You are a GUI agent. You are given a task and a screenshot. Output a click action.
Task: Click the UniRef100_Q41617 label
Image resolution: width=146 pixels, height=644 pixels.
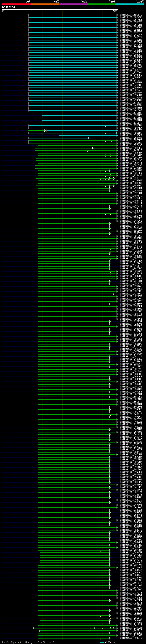tap(131, 625)
